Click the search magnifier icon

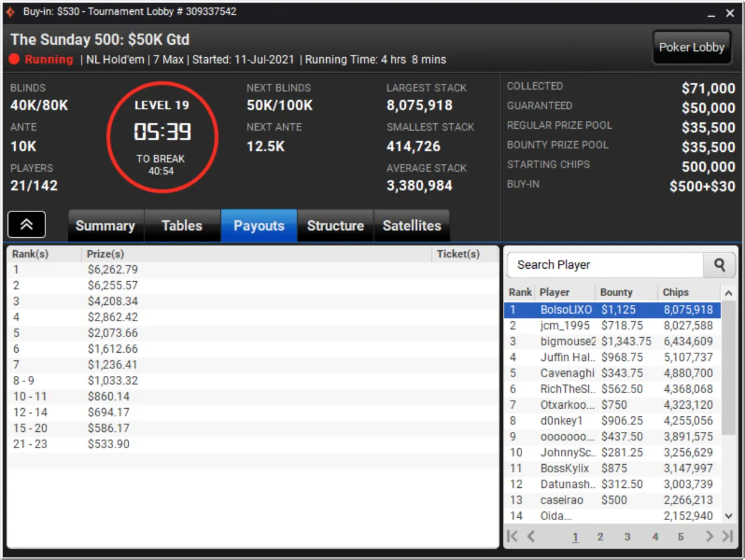[719, 265]
